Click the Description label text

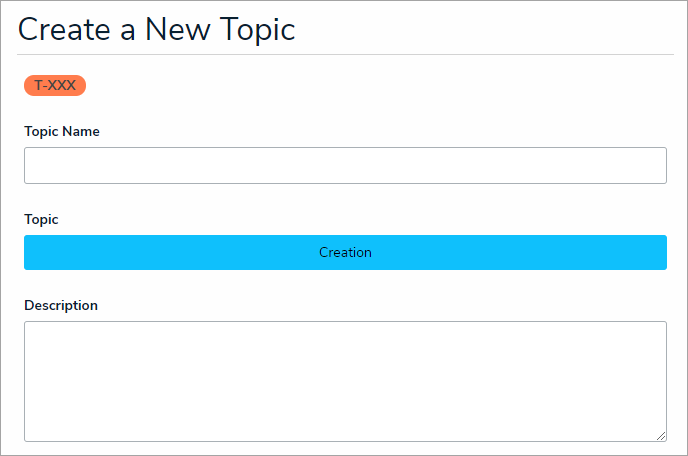(61, 305)
